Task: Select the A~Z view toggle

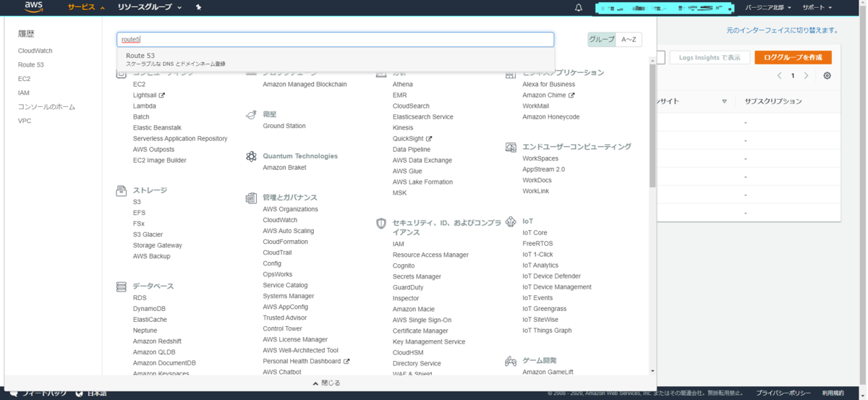Action: point(629,40)
